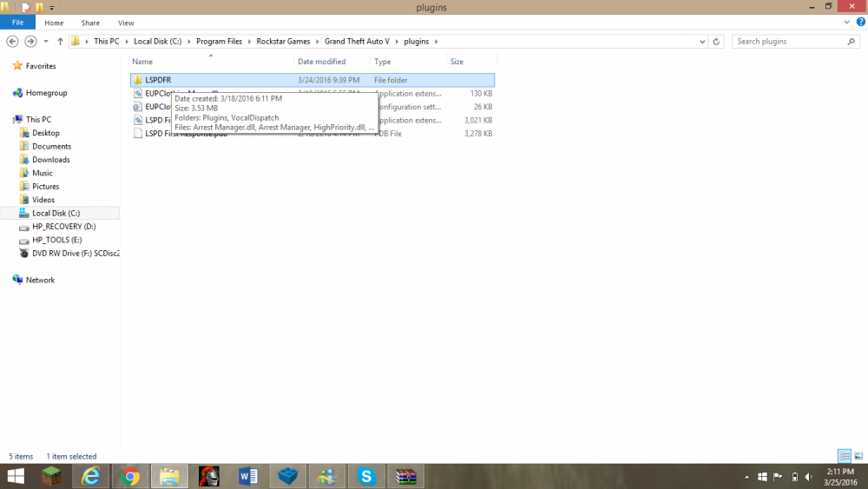Sort by the Type column
The width and height of the screenshot is (868, 489).
[x=383, y=62]
